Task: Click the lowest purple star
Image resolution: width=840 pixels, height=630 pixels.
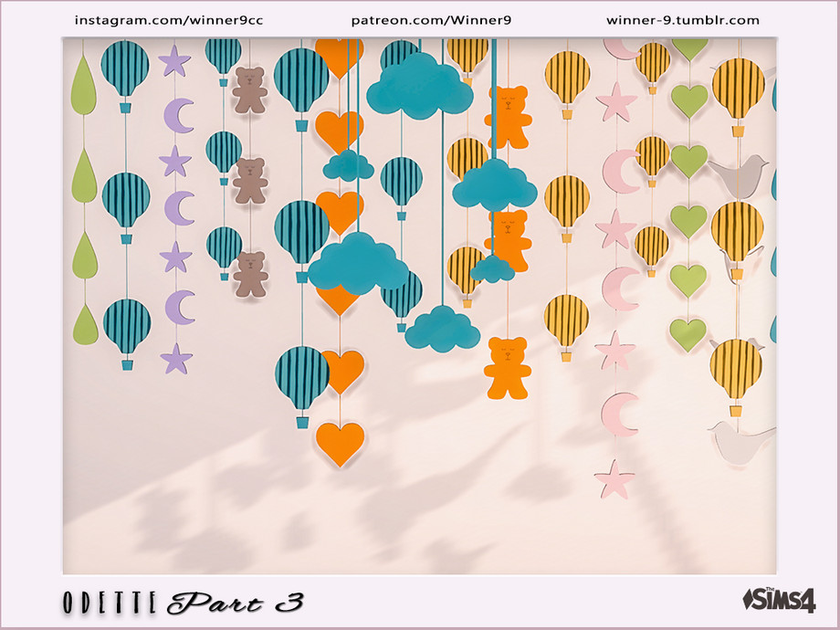Action: pos(176,358)
